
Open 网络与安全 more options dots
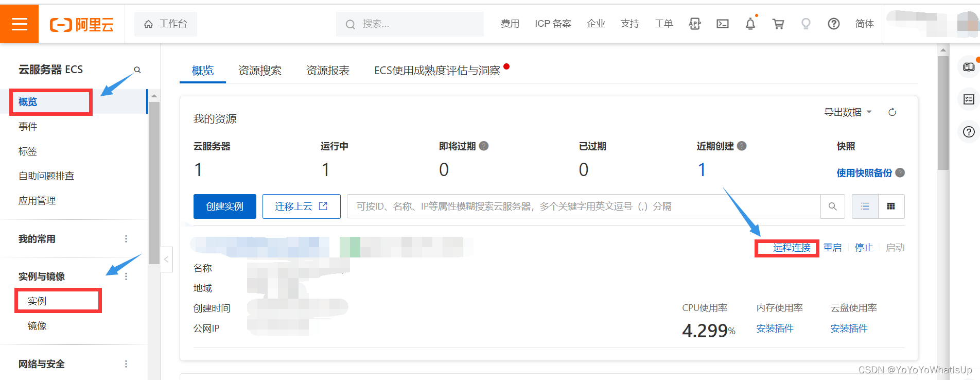126,364
